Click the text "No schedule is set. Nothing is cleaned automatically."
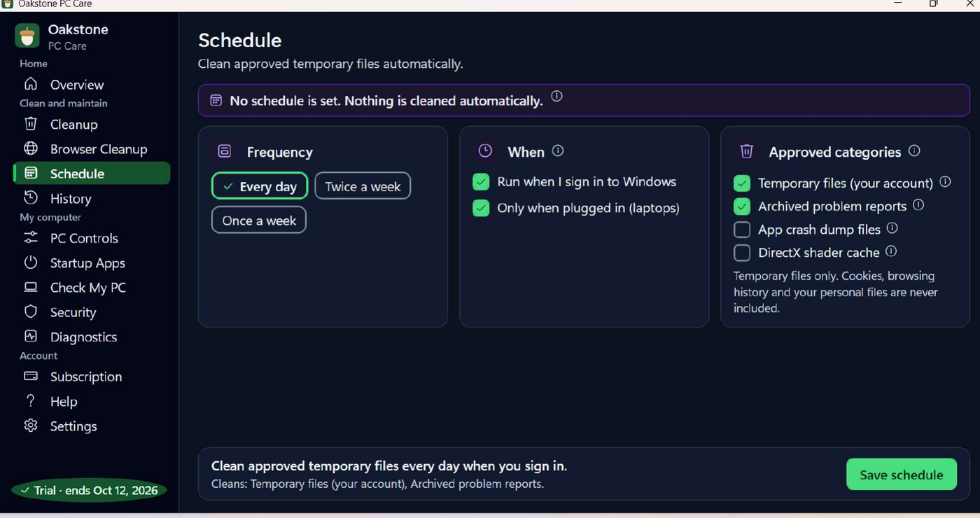 [386, 101]
